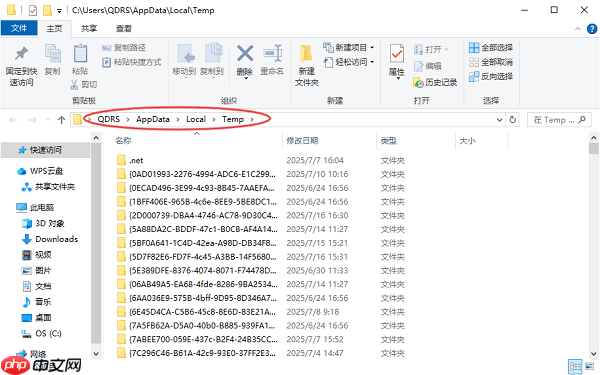This screenshot has height=375, width=600.
Task: Click the Open (打开) ribbon button
Action: click(x=431, y=49)
